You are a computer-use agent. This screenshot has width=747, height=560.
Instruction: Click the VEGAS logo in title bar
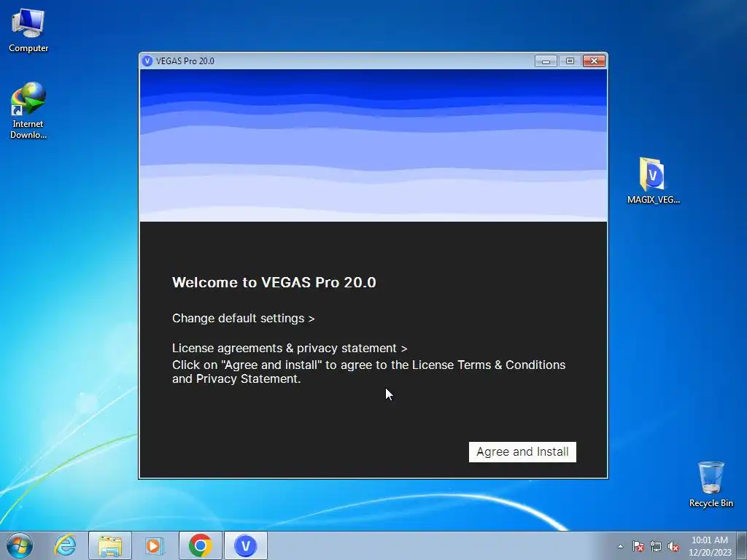tap(147, 61)
